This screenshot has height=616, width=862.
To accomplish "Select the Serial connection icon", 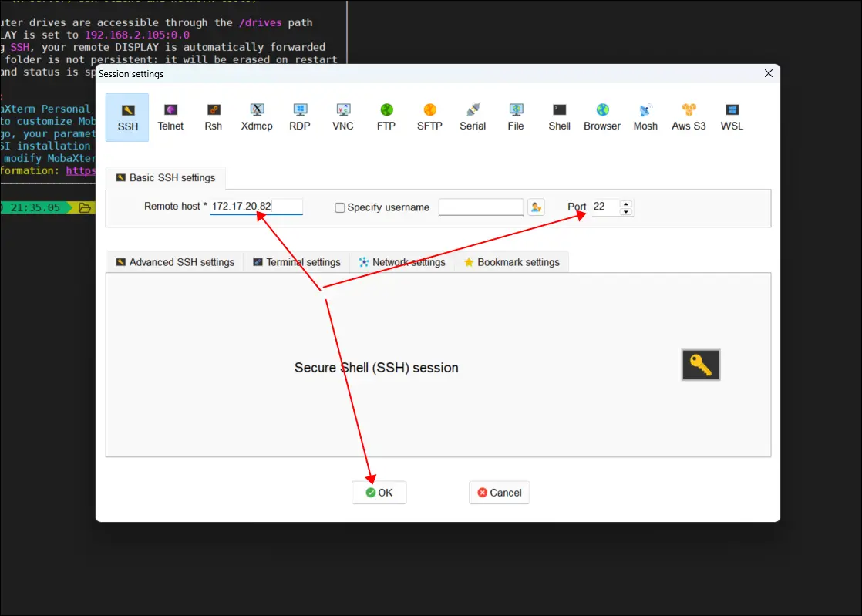I will click(x=473, y=117).
